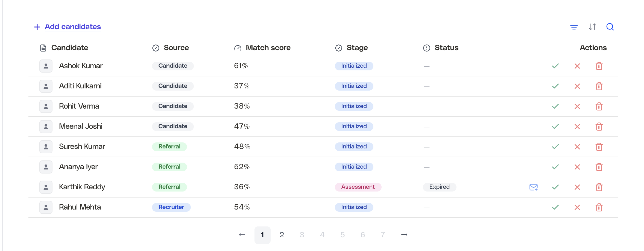Image resolution: width=644 pixels, height=251 pixels.
Task: Open the Assessment stage badge for Karthik Reddy
Action: (x=358, y=187)
